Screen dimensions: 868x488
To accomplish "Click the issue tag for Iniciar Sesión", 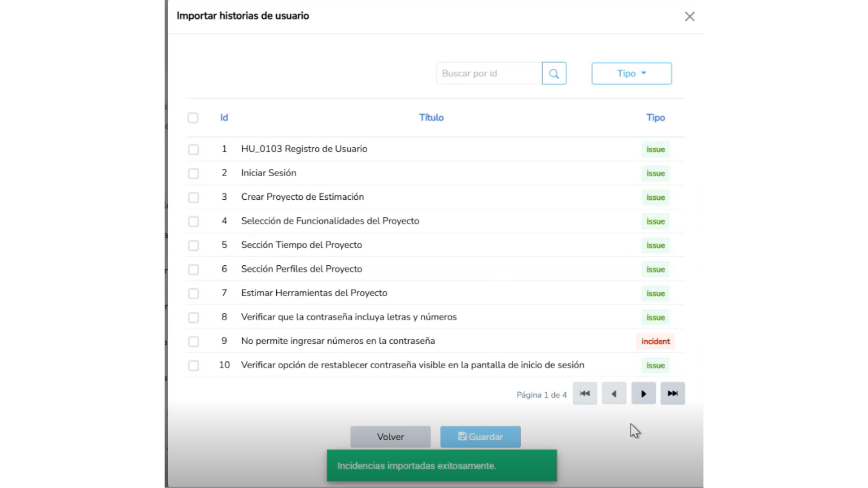I will (656, 174).
